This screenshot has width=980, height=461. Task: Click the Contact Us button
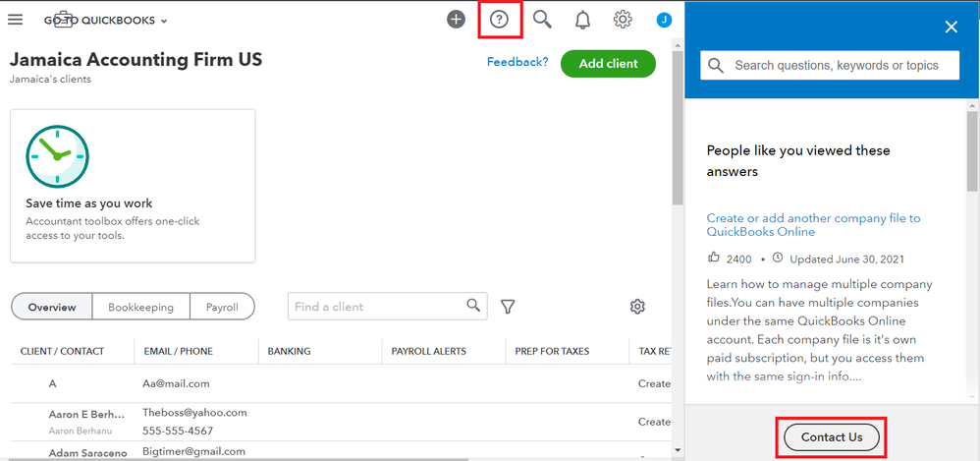(x=832, y=436)
